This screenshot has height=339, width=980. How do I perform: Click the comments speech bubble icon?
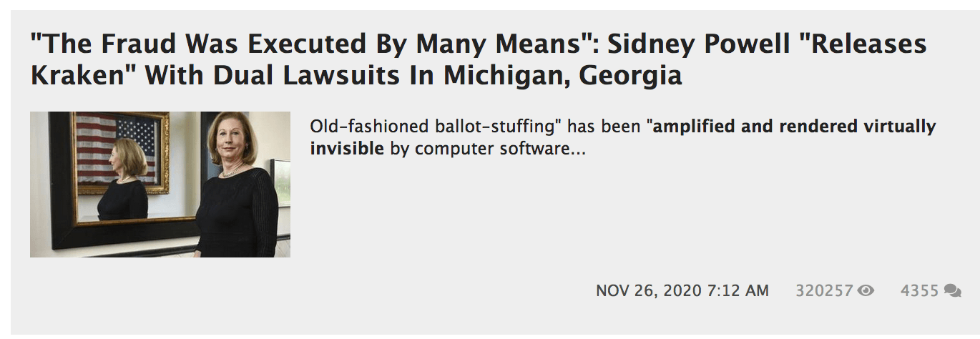coord(952,291)
